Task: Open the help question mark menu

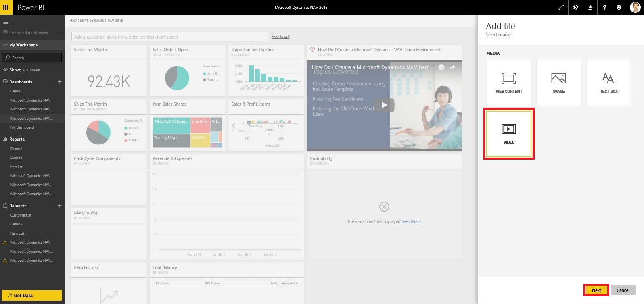Action: (604, 7)
